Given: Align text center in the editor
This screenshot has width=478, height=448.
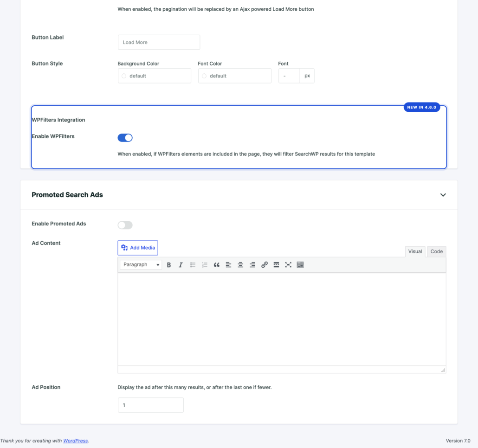Looking at the screenshot, I should pos(240,265).
